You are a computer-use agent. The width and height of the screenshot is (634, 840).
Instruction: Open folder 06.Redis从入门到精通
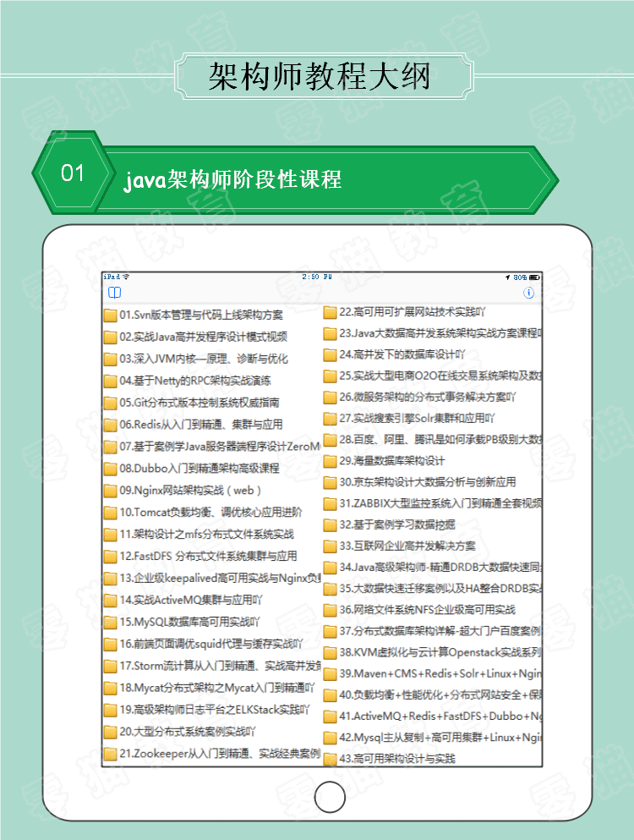194,425
